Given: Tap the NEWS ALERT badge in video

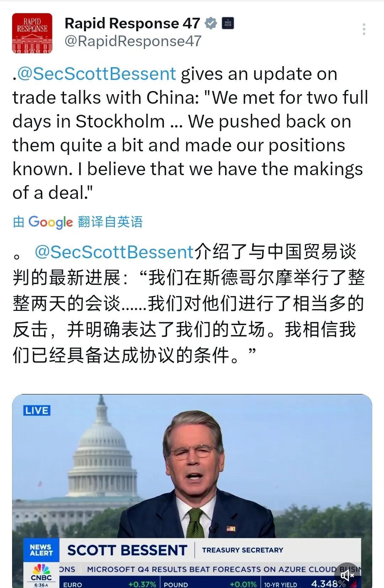Looking at the screenshot, I should [41, 550].
